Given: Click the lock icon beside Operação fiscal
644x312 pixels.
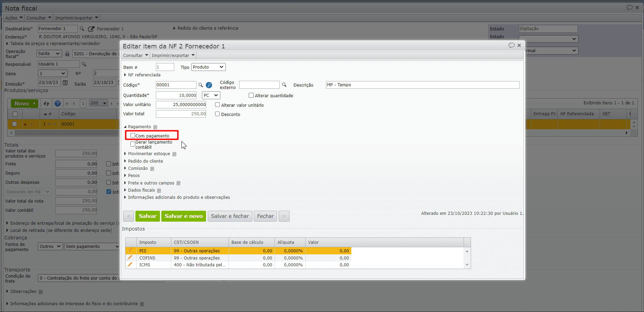Looking at the screenshot, I should tap(67, 54).
